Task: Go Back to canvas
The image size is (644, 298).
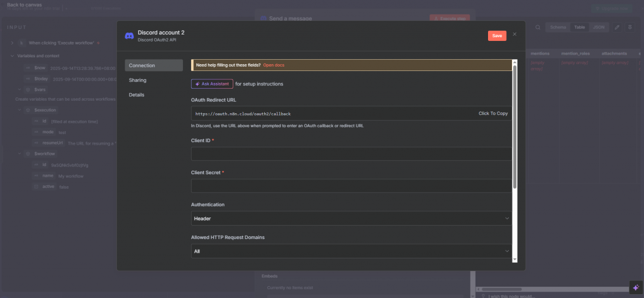Action: 25,5
